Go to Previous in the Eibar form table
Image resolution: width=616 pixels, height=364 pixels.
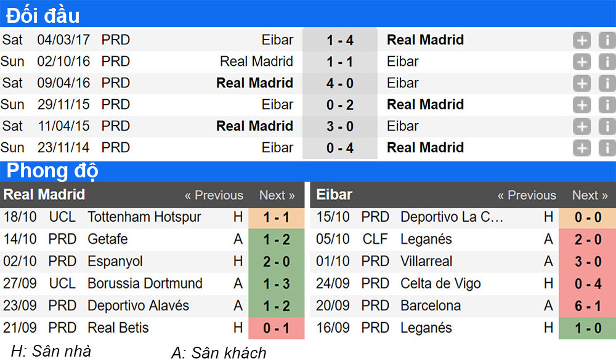(x=527, y=195)
